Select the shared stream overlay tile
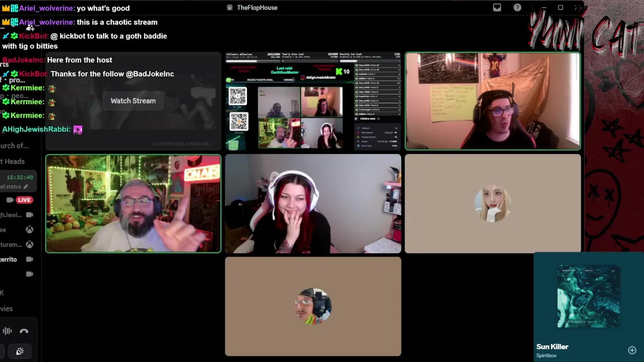Screen dimensions: 644x362 [x=313, y=101]
